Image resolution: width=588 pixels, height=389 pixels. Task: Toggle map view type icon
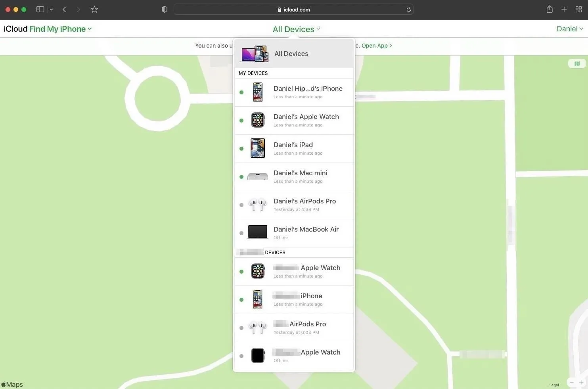[577, 63]
